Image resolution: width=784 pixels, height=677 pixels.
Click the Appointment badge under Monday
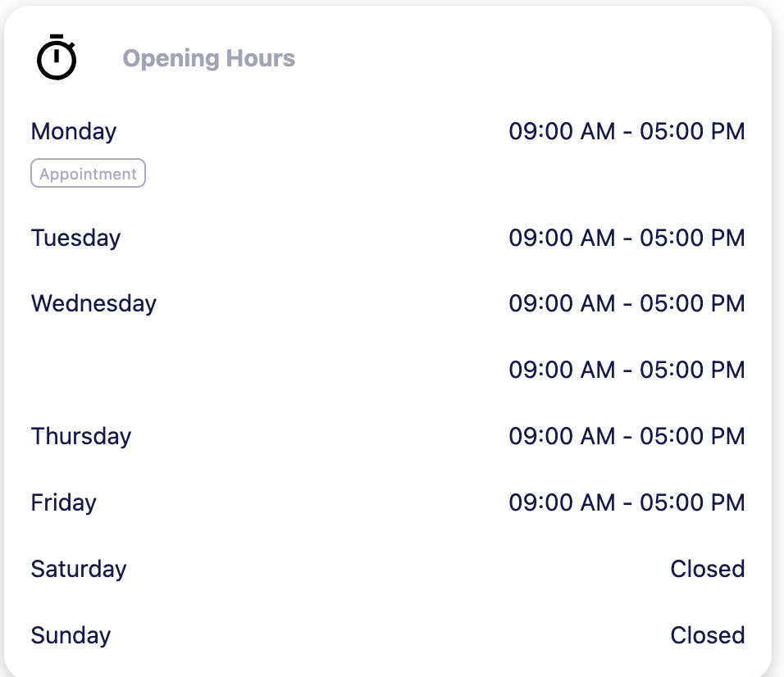(x=88, y=174)
